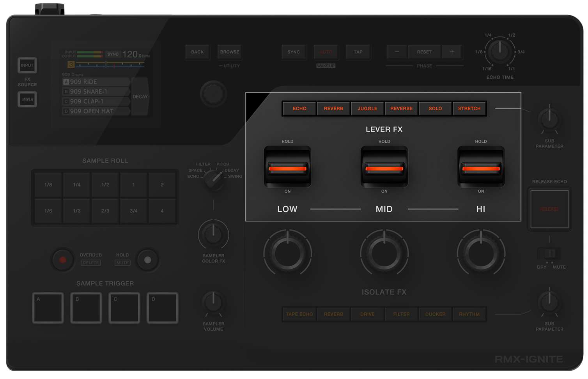
Task: Tap the TAP tempo button
Action: point(358,52)
